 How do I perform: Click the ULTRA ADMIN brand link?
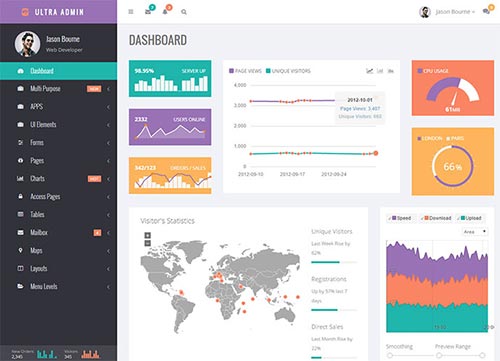coord(59,12)
